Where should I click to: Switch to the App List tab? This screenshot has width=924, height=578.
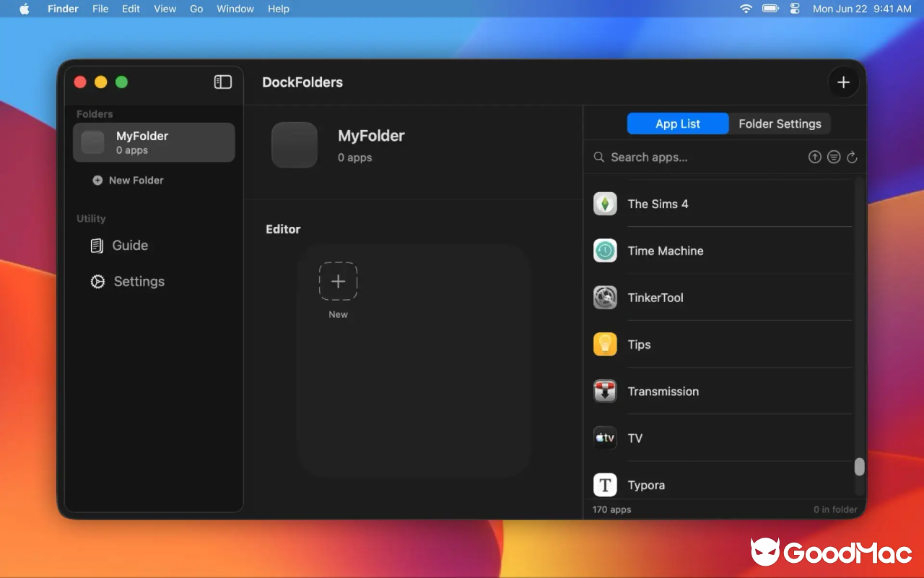coord(678,124)
